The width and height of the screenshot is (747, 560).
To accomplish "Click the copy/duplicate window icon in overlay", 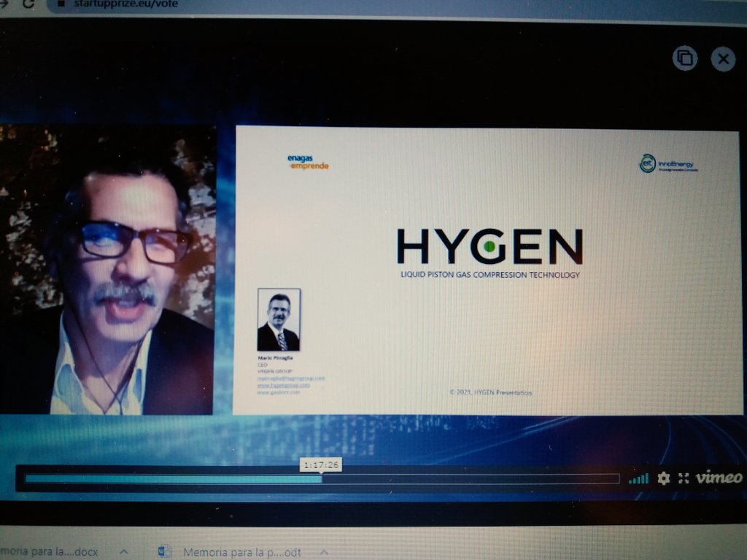I will (x=684, y=58).
